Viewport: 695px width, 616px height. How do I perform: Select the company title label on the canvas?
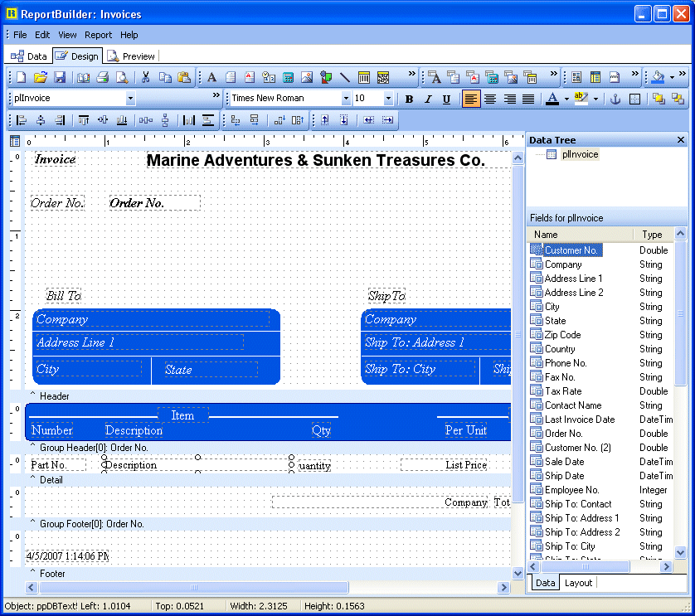click(316, 160)
